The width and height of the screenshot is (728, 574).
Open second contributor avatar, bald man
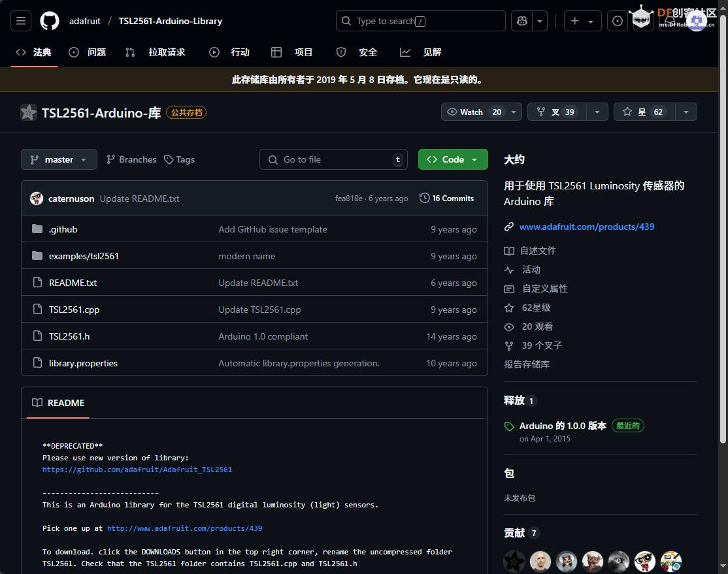point(540,562)
